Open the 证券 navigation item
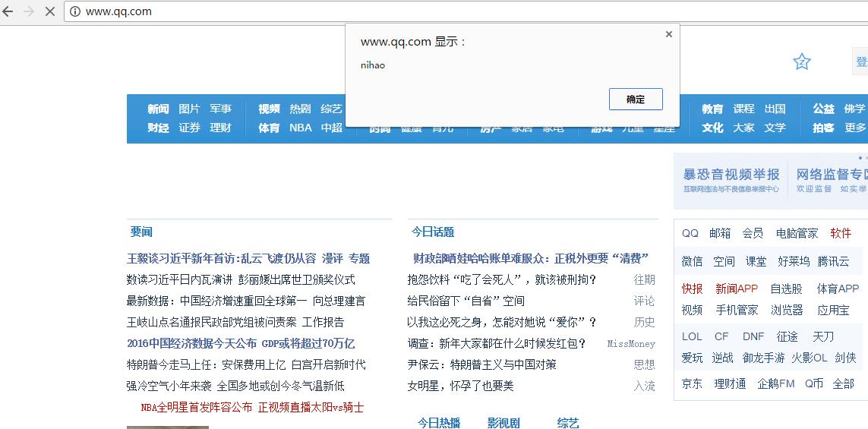The height and width of the screenshot is (429, 868). coord(189,128)
